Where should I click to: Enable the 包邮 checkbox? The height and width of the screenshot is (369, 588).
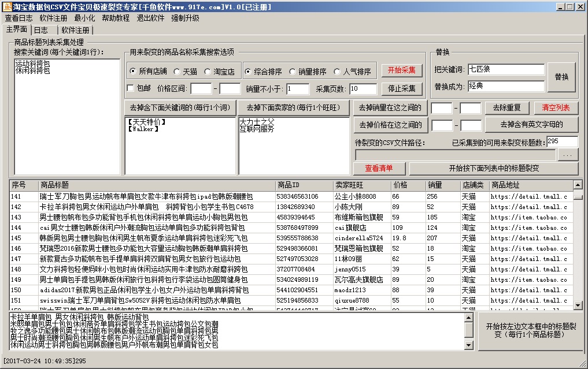pos(131,88)
